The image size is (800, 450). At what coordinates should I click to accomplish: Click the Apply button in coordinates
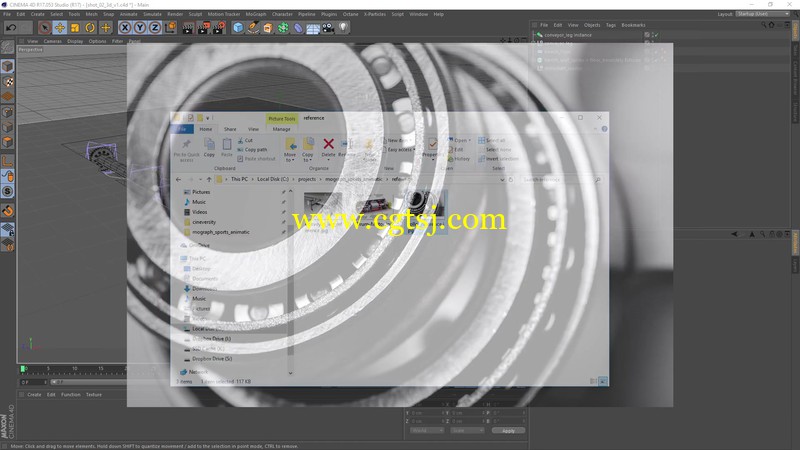pos(508,431)
